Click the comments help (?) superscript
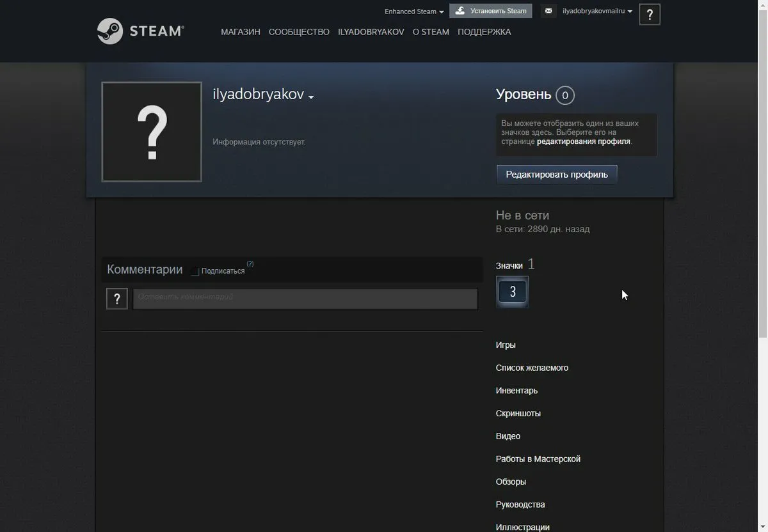Image resolution: width=768 pixels, height=532 pixels. 250,264
